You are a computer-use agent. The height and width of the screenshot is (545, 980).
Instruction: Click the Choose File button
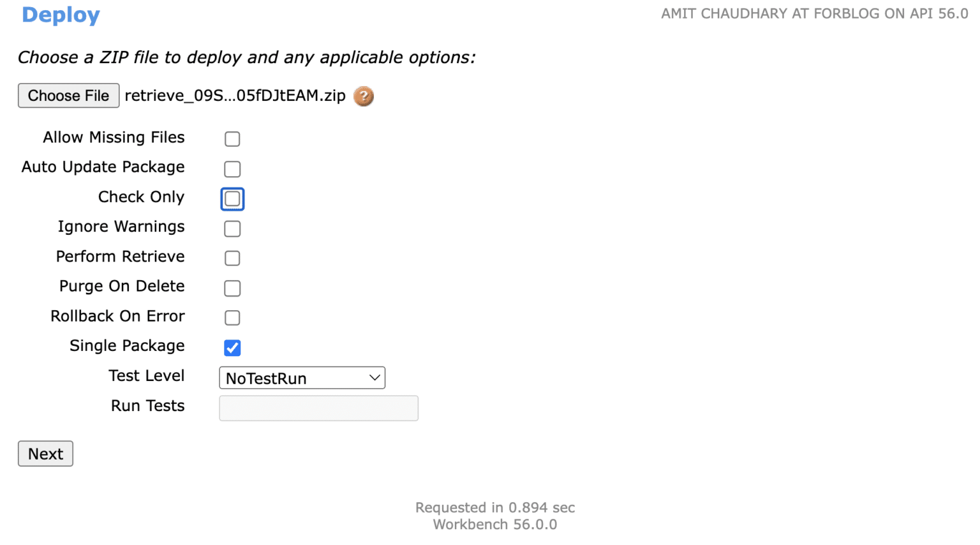[x=68, y=95]
